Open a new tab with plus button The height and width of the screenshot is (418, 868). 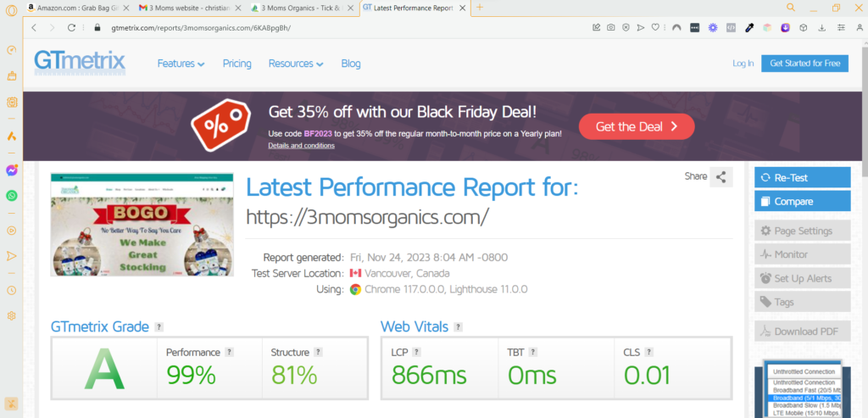pyautogui.click(x=480, y=7)
